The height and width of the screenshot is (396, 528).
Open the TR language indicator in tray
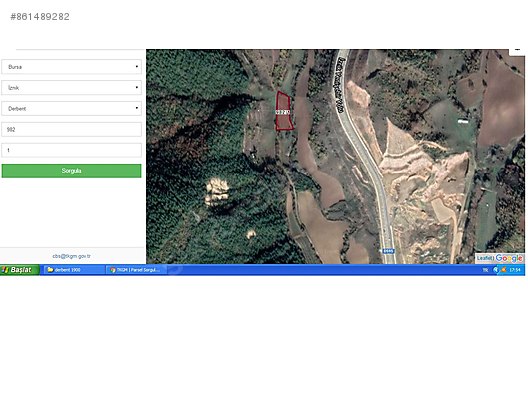[485, 270]
